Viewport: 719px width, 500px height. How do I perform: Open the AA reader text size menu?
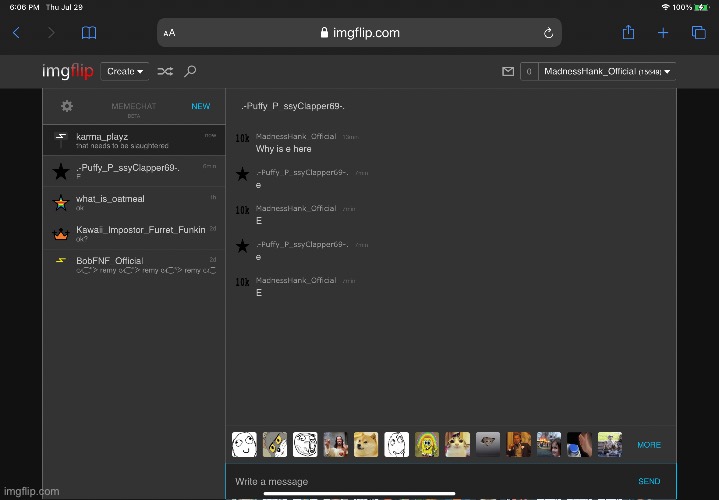[x=169, y=33]
